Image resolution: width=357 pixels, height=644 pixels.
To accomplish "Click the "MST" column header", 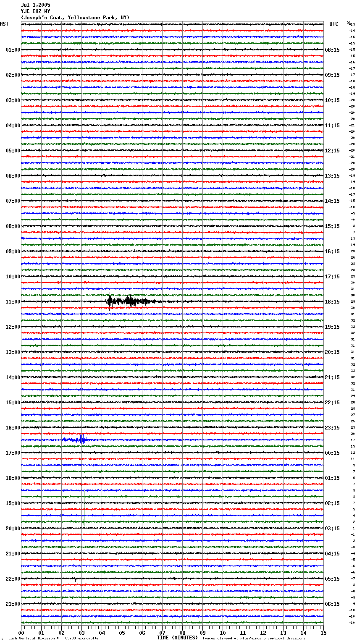I will click(x=4, y=24).
